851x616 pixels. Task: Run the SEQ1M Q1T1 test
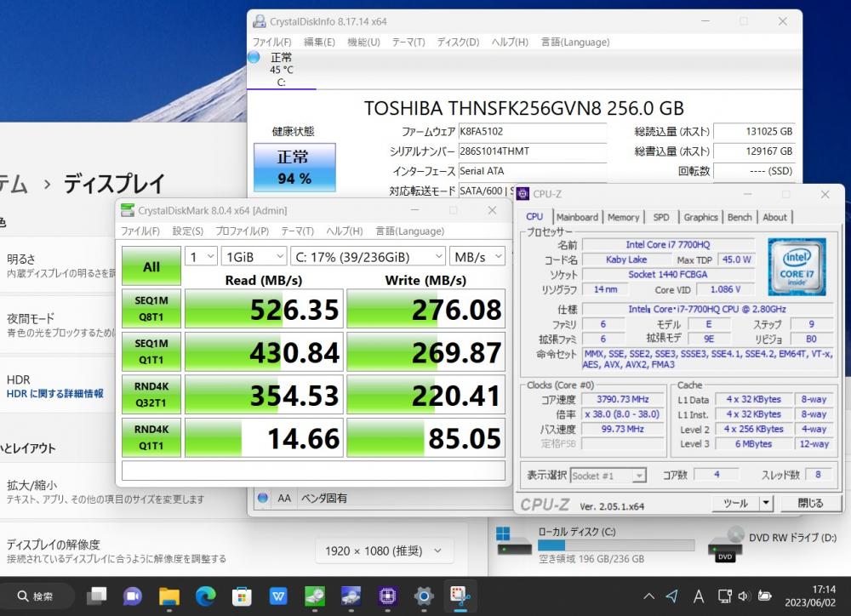click(151, 351)
